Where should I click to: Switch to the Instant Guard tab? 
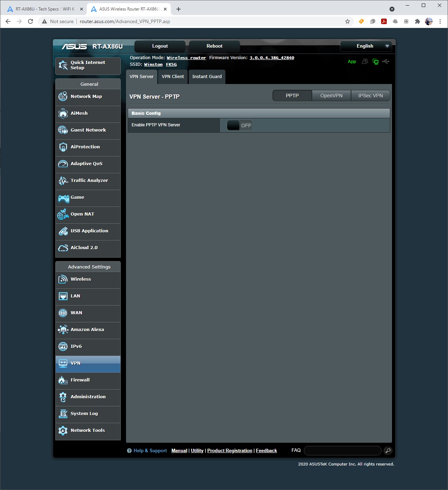coord(207,77)
